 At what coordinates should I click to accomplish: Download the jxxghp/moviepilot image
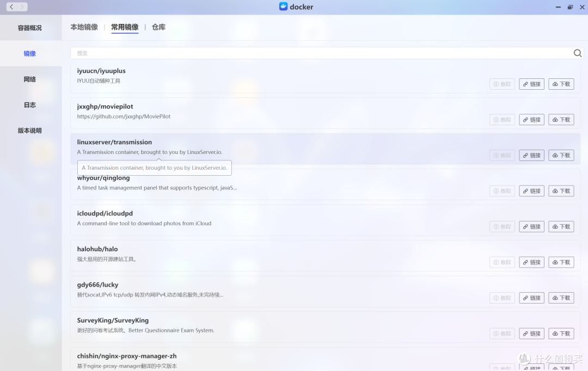(561, 120)
